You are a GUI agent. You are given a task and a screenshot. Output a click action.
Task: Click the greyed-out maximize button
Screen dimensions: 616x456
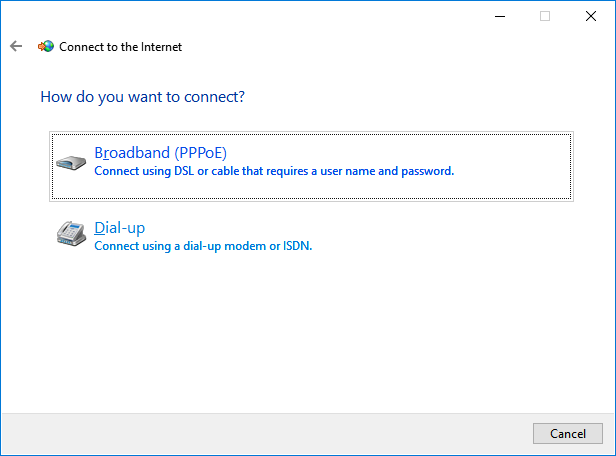coord(545,16)
